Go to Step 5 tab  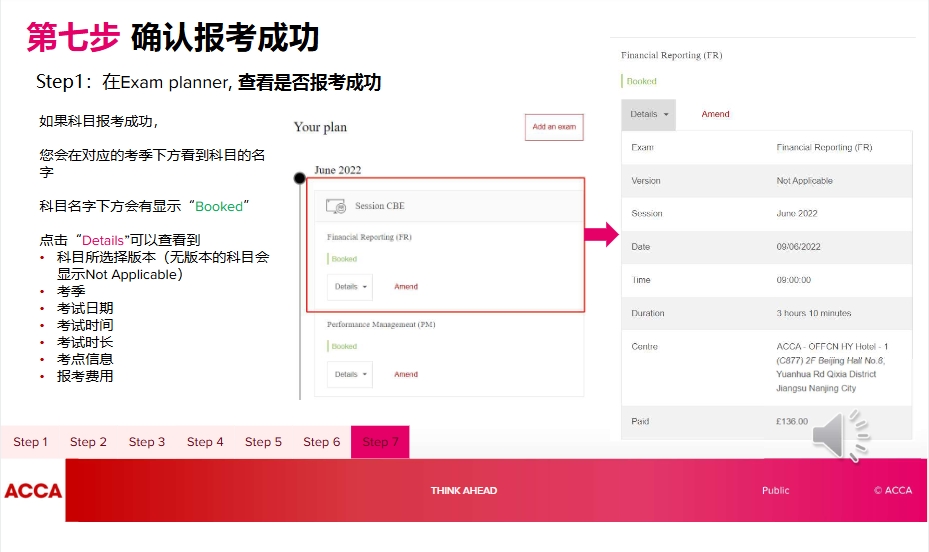tap(263, 442)
